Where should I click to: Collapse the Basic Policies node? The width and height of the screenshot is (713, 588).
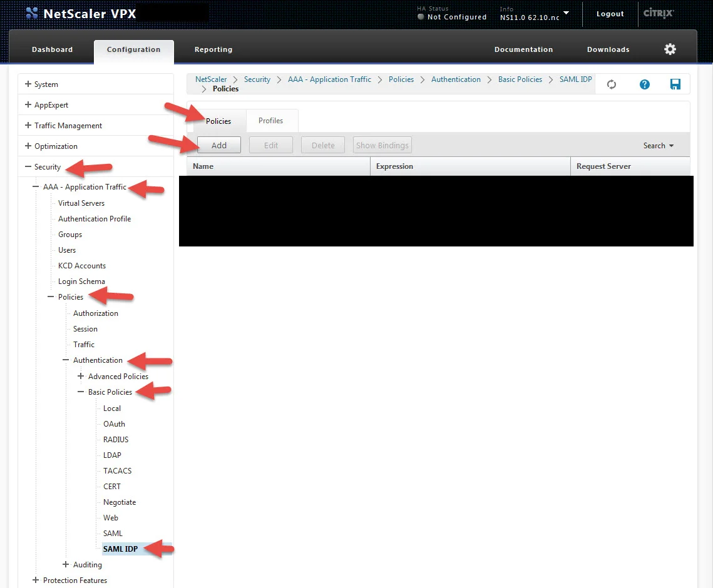(x=81, y=392)
